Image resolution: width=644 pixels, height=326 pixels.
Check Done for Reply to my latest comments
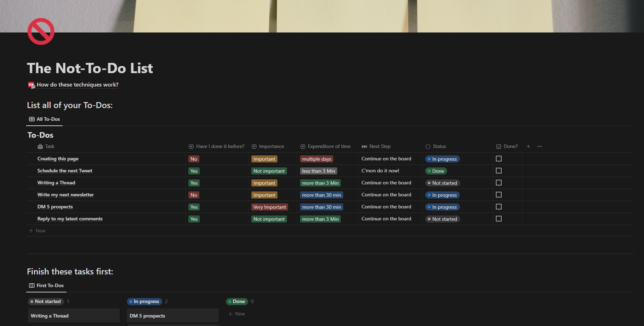tap(499, 219)
